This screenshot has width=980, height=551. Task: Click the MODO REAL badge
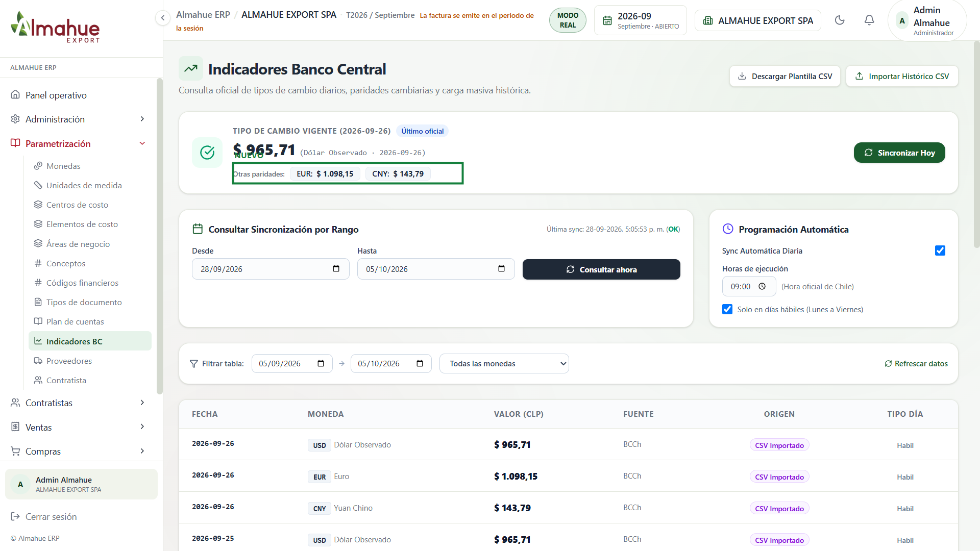coord(568,20)
